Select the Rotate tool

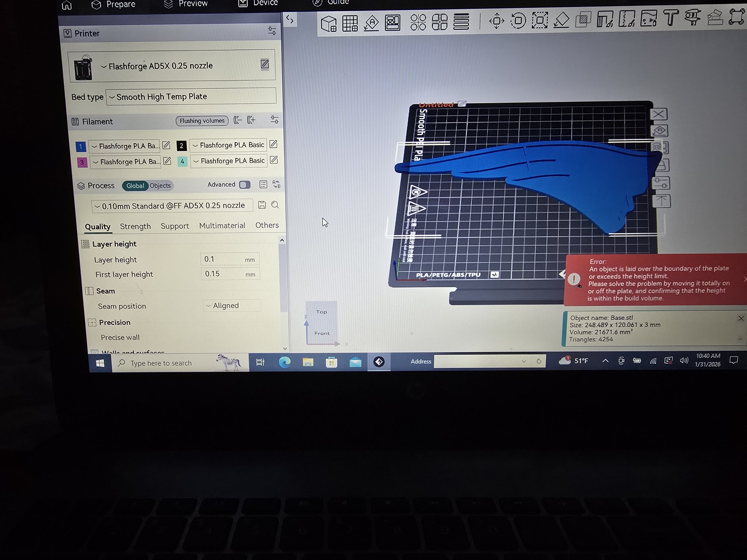click(x=518, y=21)
